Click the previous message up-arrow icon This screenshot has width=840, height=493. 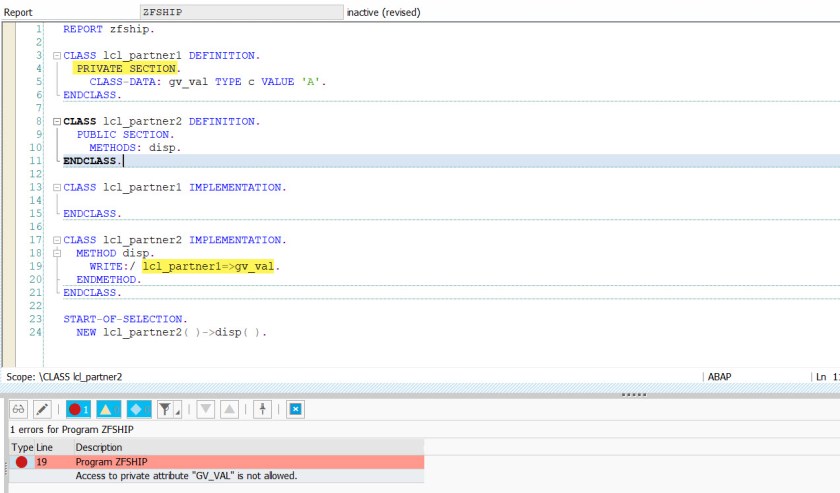(x=227, y=409)
